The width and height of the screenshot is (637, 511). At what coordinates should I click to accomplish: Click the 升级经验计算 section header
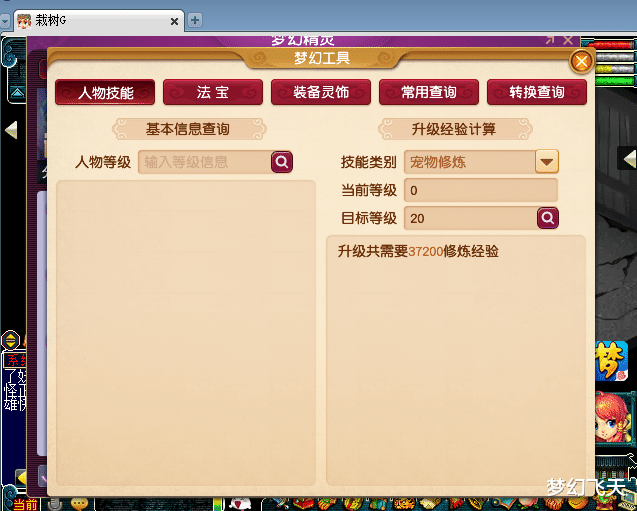click(455, 129)
